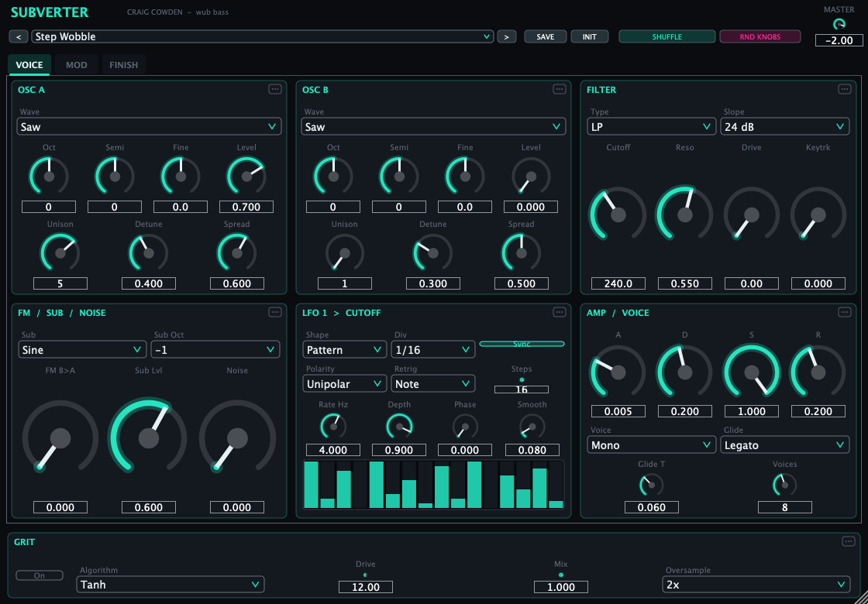868x604 pixels.
Task: Open the Oversample dropdown
Action: pyautogui.click(x=756, y=584)
